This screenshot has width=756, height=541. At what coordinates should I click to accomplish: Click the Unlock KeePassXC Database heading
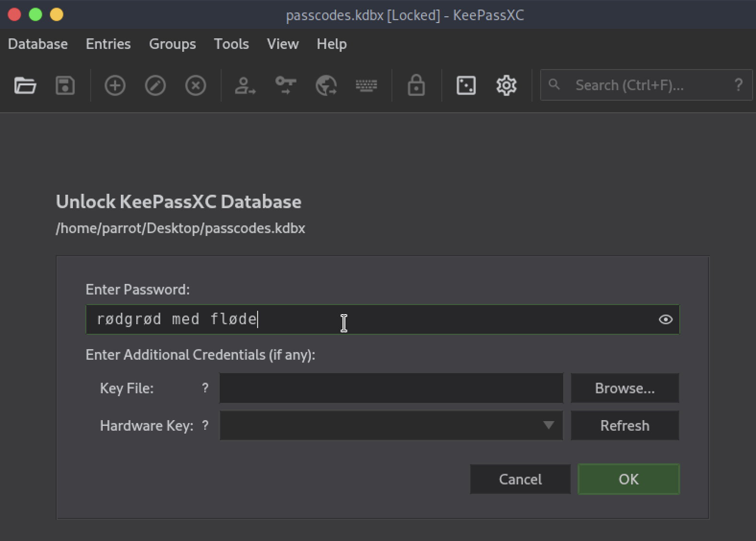(178, 201)
